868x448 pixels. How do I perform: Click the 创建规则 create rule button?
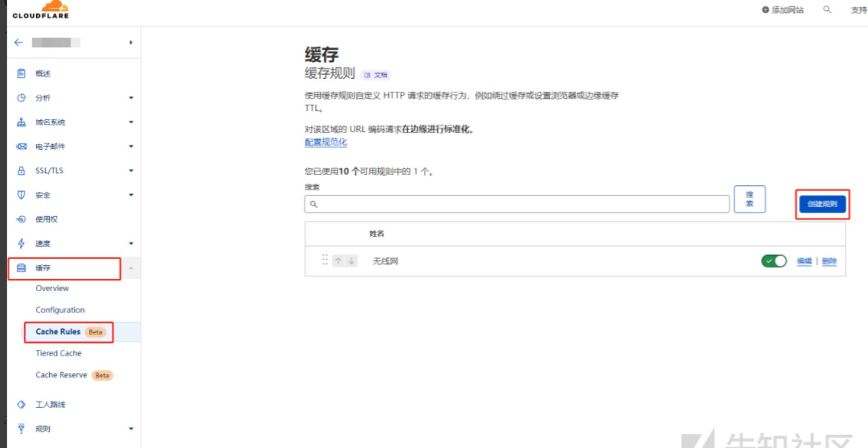point(822,203)
